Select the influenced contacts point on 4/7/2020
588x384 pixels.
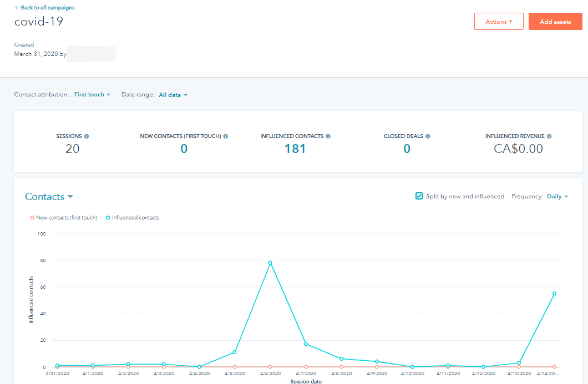(x=306, y=344)
